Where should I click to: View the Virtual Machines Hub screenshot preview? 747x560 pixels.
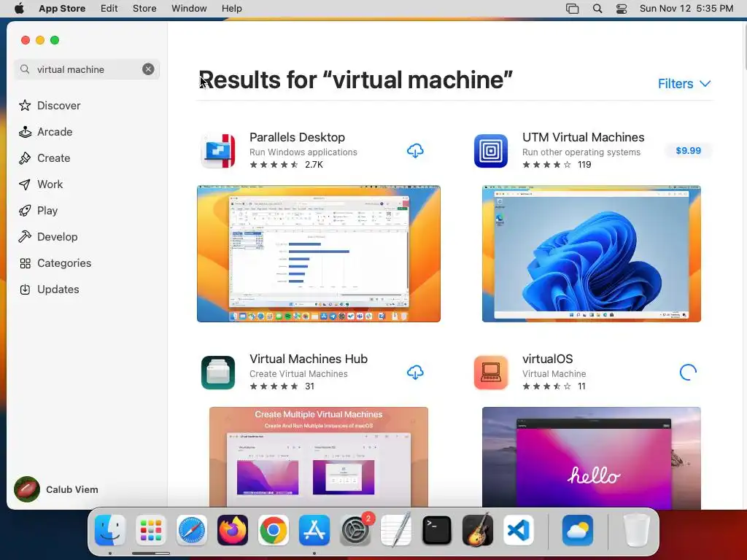pos(319,457)
